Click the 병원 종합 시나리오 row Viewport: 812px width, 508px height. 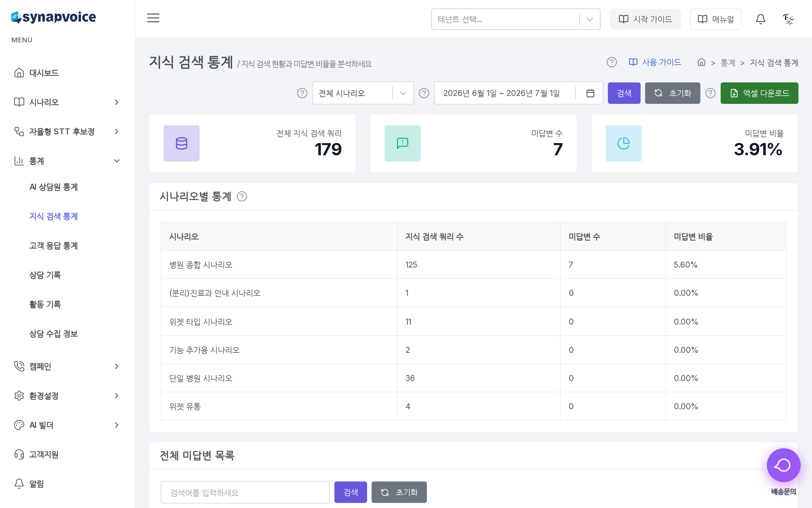[473, 265]
